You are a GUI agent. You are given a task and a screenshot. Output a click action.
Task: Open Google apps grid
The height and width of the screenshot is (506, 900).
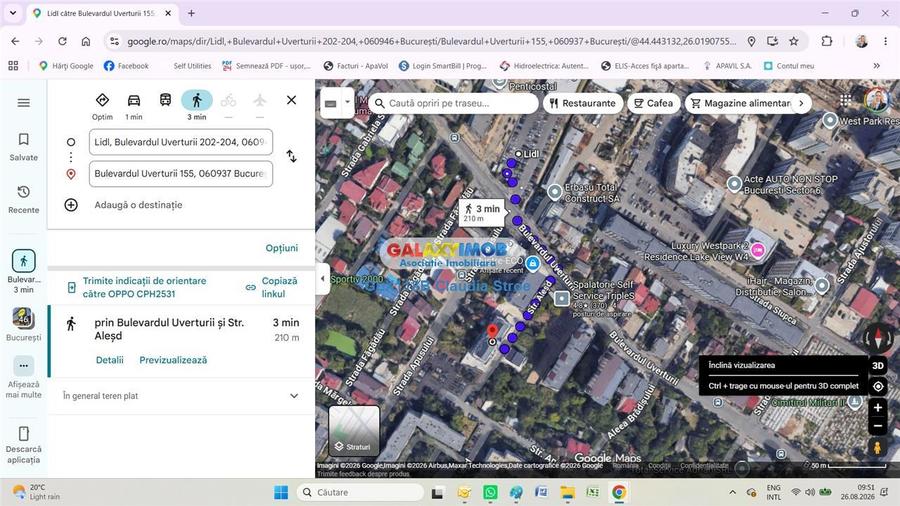pyautogui.click(x=845, y=100)
